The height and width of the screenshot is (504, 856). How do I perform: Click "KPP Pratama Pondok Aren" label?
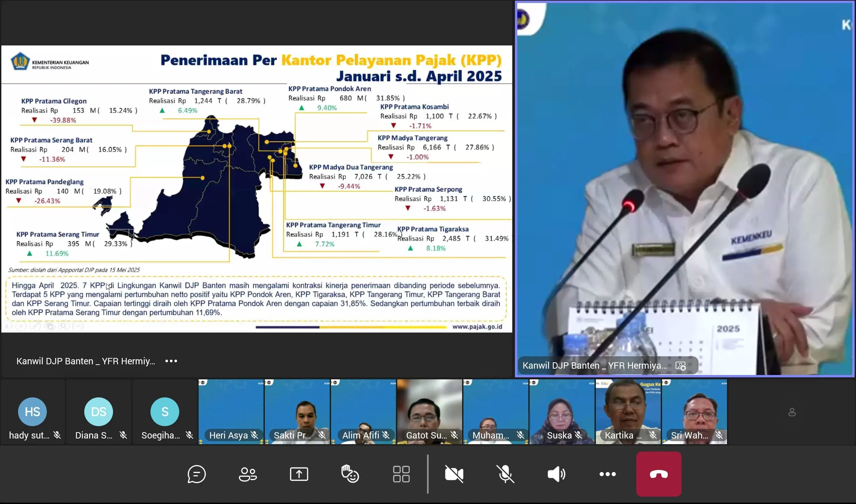tap(329, 89)
